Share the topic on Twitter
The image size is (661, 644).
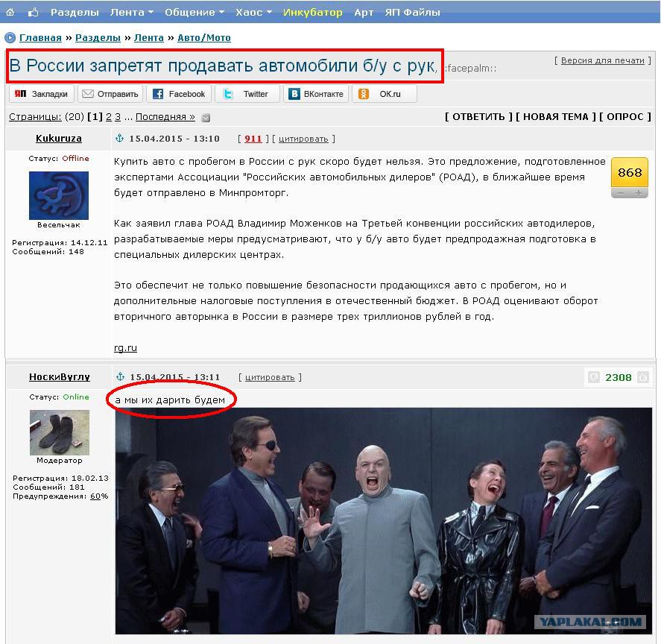tap(247, 94)
